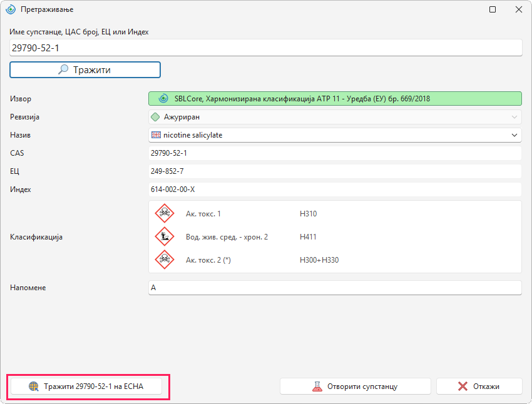Click the CAS field with 29790-52-1
This screenshot has width=532, height=404.
[335, 153]
